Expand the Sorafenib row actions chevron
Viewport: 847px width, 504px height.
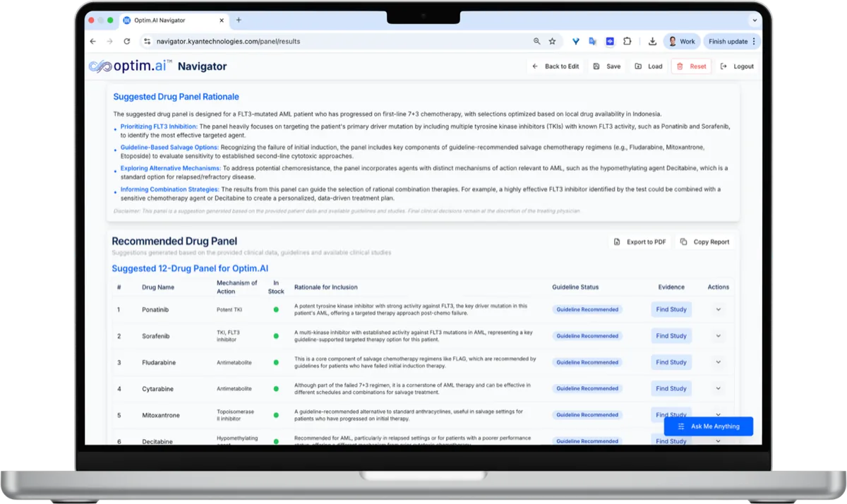point(719,336)
